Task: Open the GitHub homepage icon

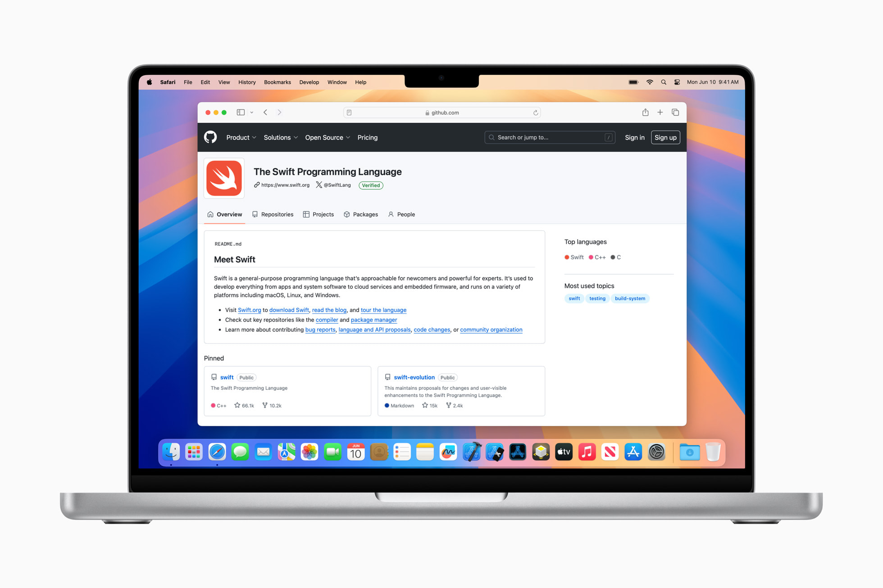Action: (x=211, y=137)
